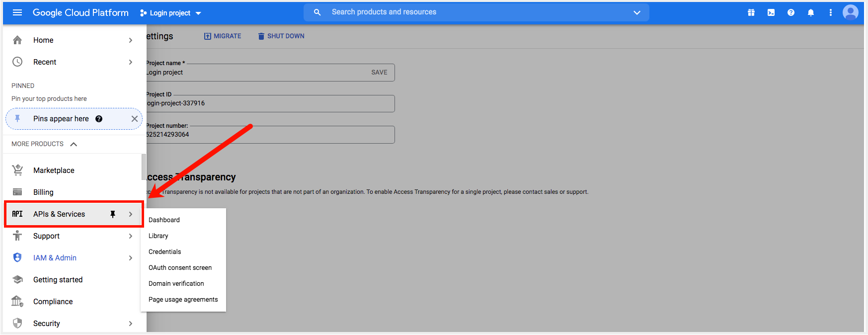The height and width of the screenshot is (335, 868).
Task: Open the Login project selector dropdown
Action: tap(170, 13)
